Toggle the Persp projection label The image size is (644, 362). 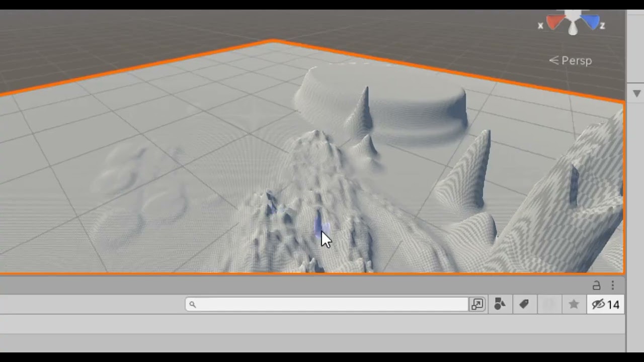[571, 60]
